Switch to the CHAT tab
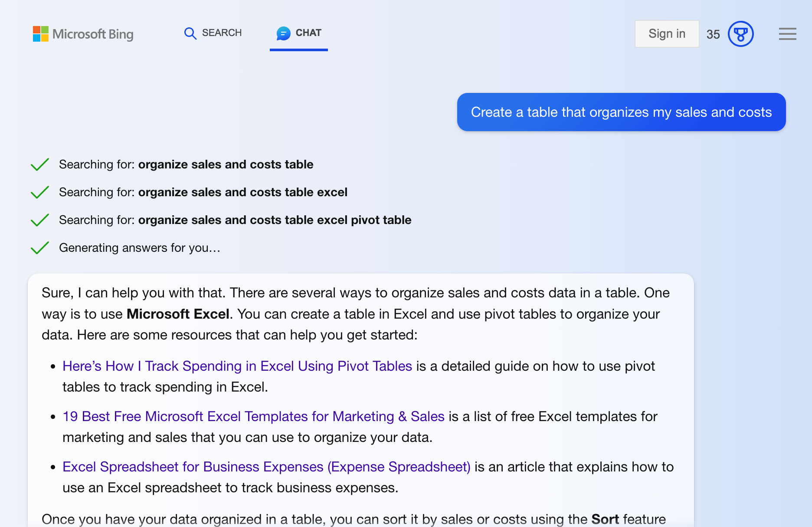 click(299, 33)
